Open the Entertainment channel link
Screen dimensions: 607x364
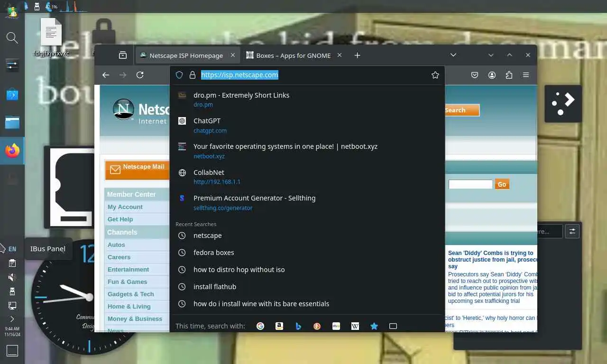(128, 270)
